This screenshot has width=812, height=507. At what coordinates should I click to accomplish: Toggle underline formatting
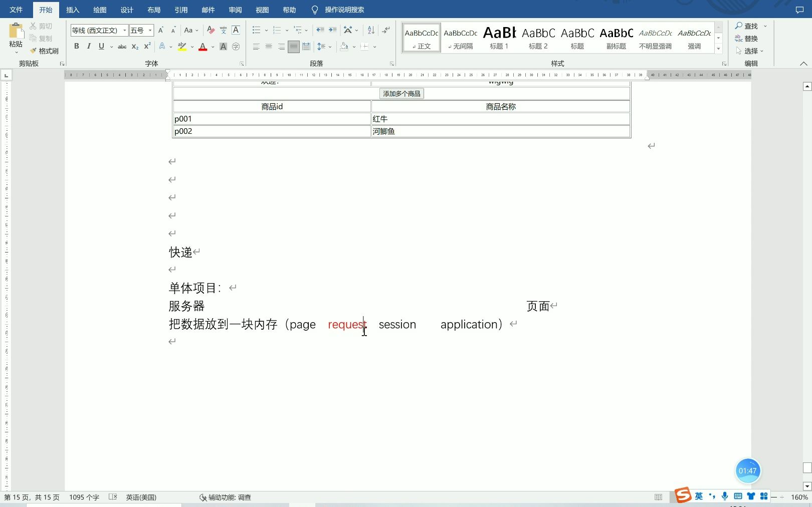pyautogui.click(x=101, y=47)
